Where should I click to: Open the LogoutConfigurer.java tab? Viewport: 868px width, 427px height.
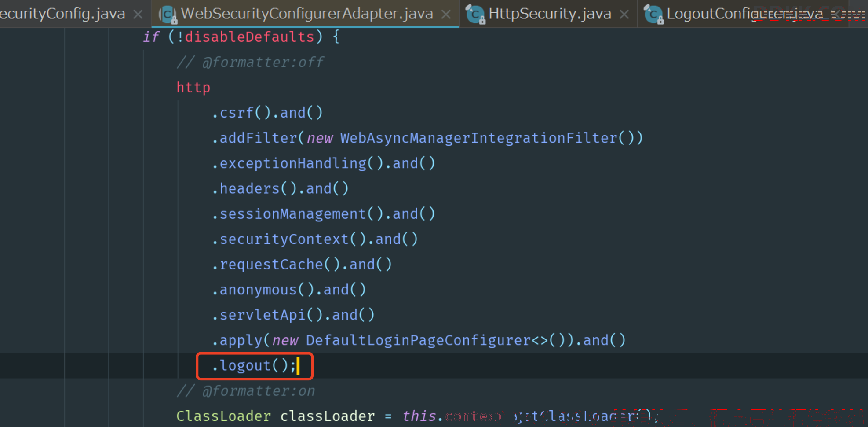(x=743, y=14)
